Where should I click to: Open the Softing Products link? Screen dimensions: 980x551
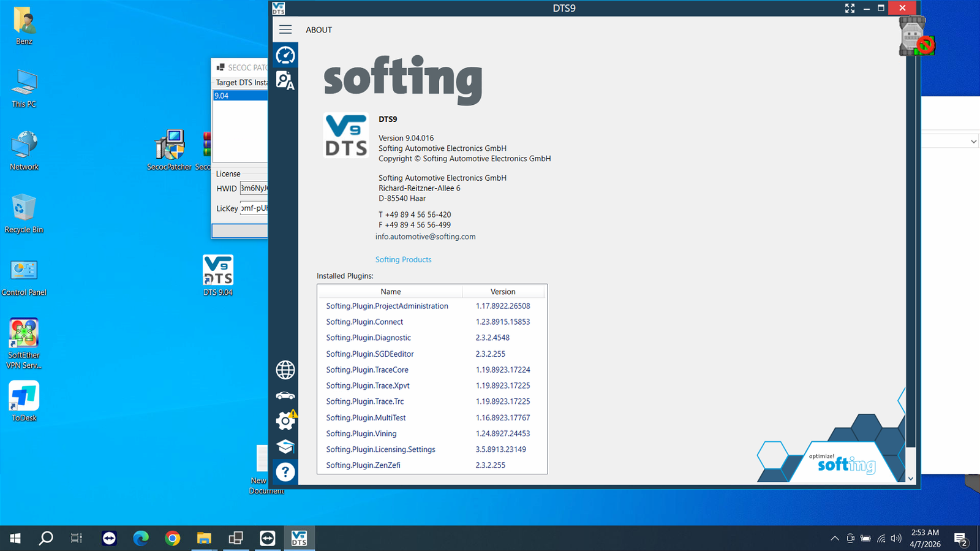(403, 260)
